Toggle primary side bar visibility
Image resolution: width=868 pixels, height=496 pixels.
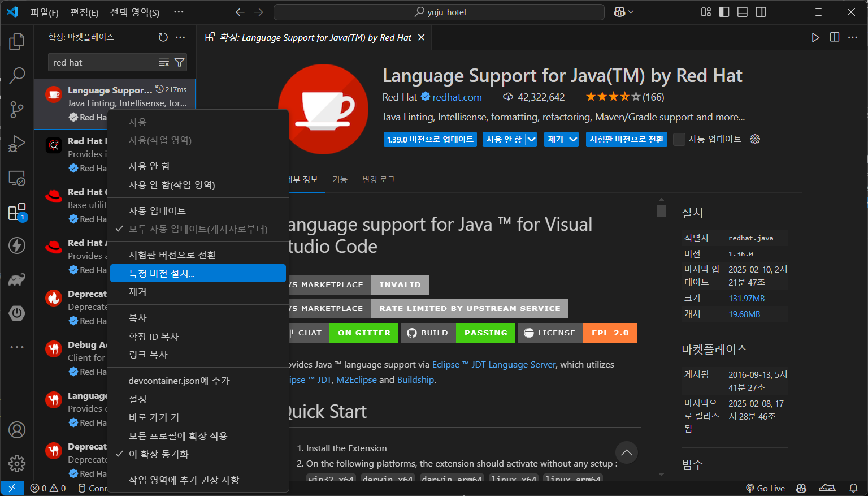(x=724, y=12)
